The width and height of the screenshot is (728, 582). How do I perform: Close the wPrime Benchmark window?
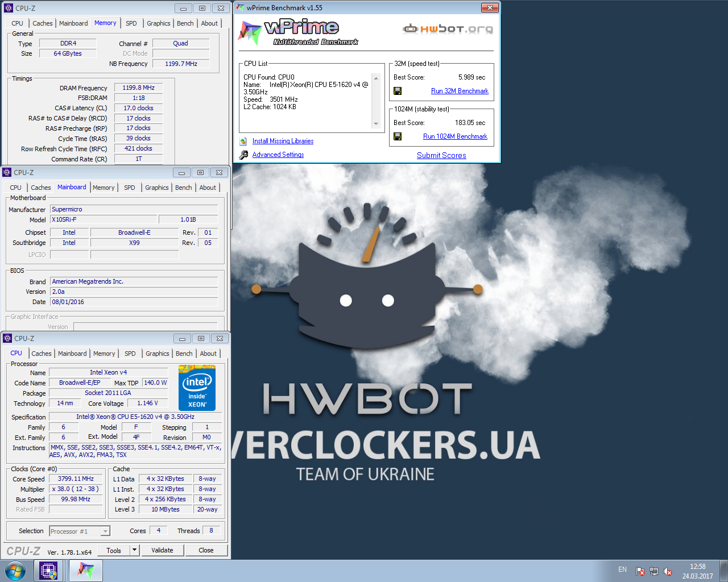490,7
